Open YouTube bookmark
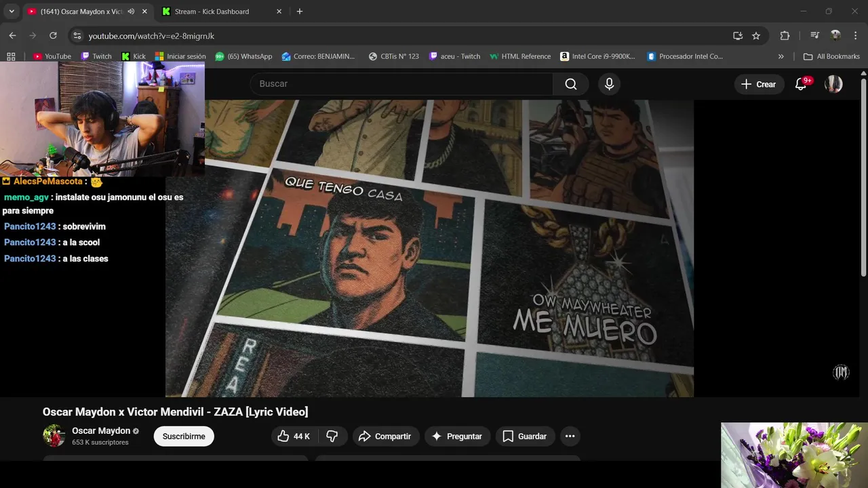This screenshot has width=868, height=488. click(52, 56)
